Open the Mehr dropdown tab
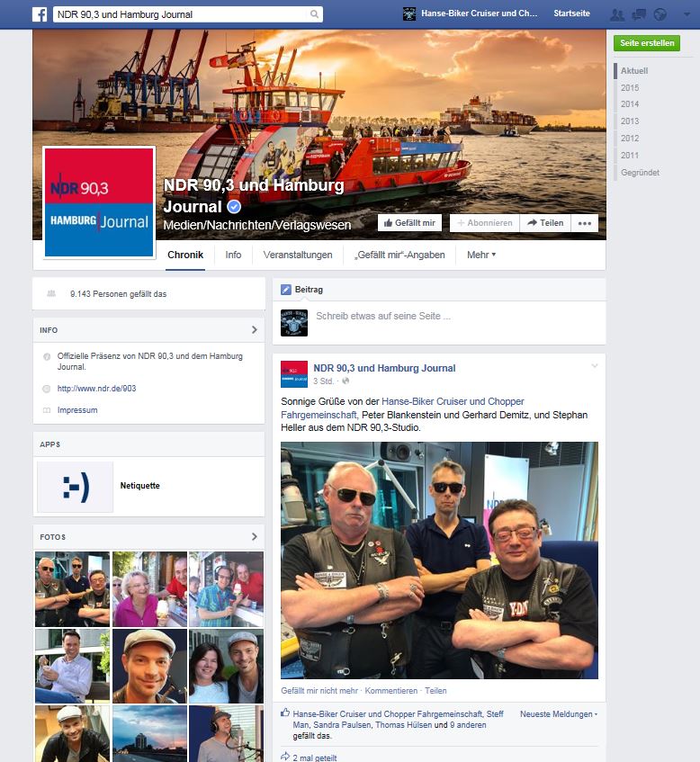 [481, 255]
